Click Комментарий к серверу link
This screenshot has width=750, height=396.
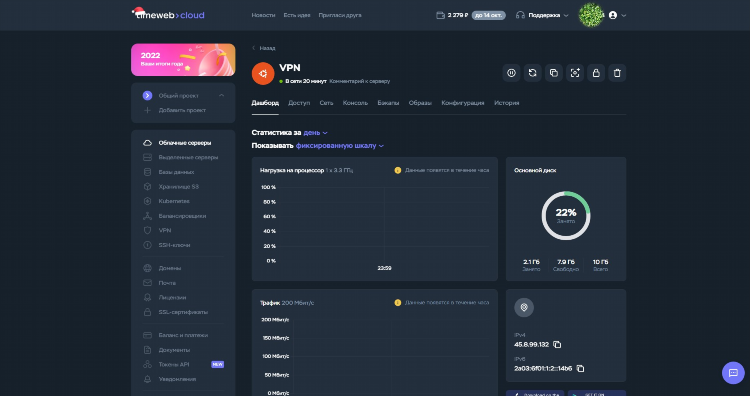coord(360,81)
